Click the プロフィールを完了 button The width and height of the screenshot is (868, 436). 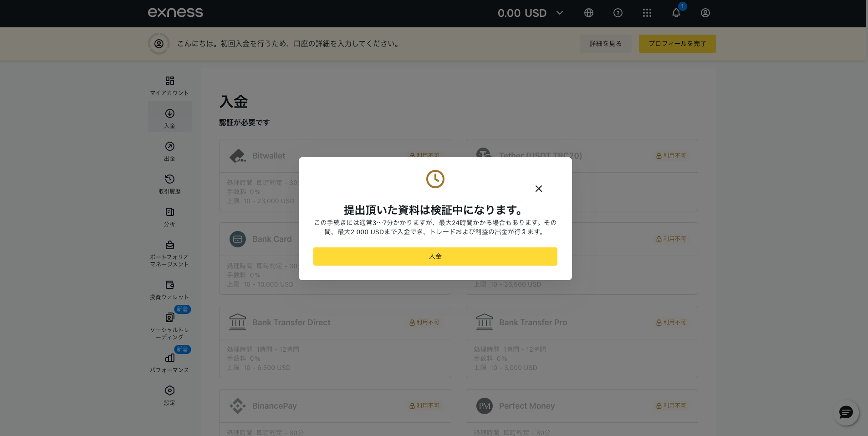(x=677, y=44)
